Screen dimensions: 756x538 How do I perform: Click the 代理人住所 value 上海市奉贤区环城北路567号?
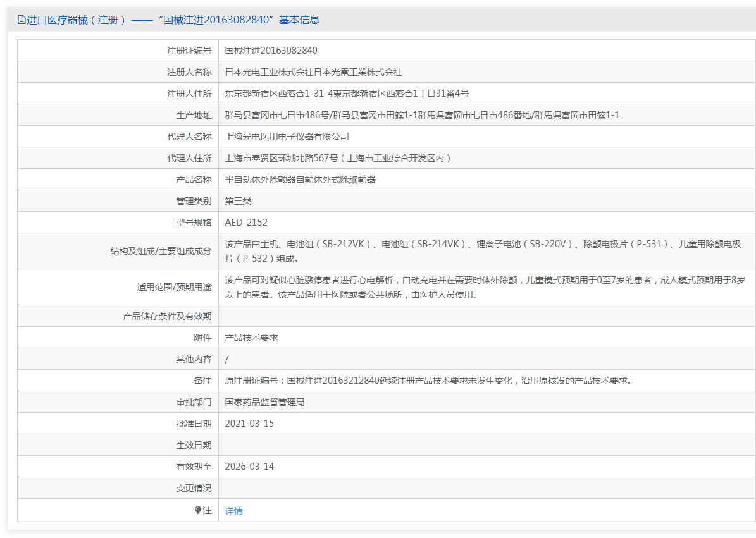[x=338, y=158]
